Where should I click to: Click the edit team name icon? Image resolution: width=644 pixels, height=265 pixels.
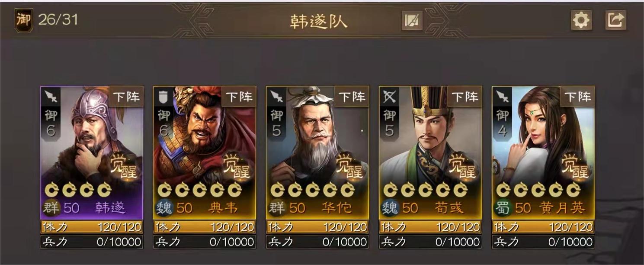point(412,20)
